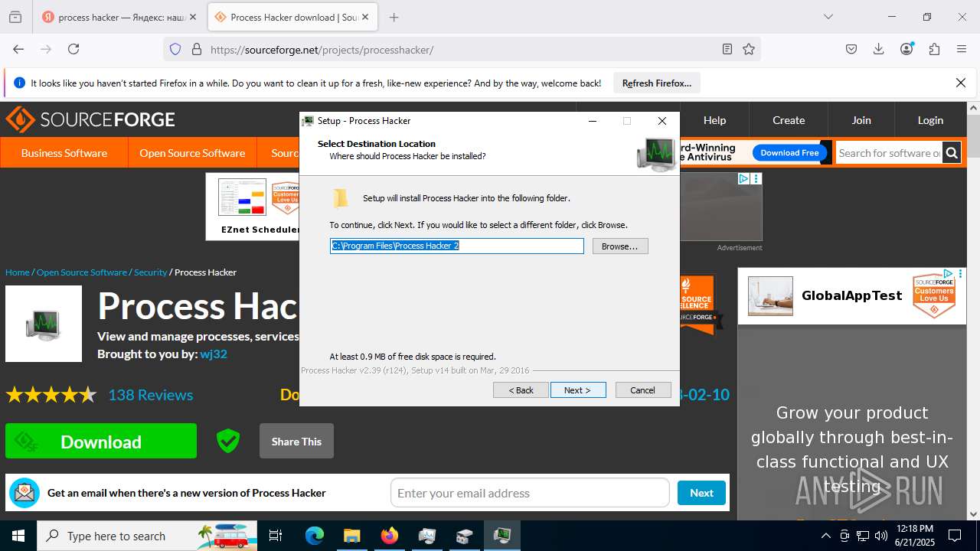Click the Firefox back arrow
This screenshot has width=980, height=551.
[x=18, y=49]
